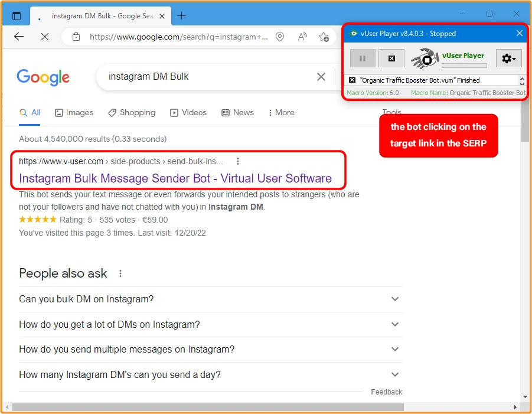
Task: Open the Tools search filter
Action: (392, 112)
